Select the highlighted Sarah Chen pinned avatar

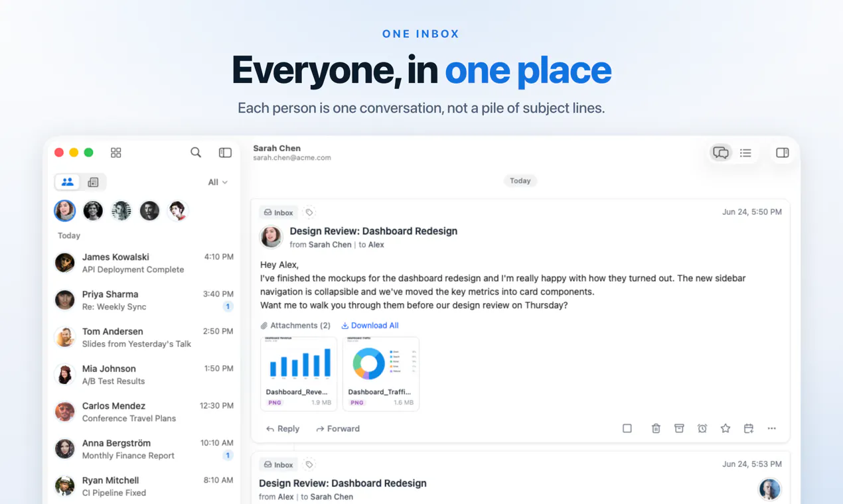[65, 211]
